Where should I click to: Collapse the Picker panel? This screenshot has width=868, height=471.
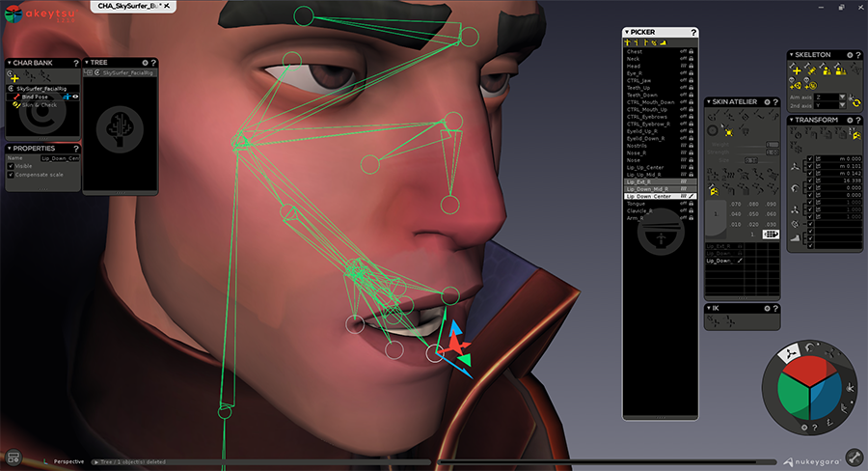coord(627,33)
